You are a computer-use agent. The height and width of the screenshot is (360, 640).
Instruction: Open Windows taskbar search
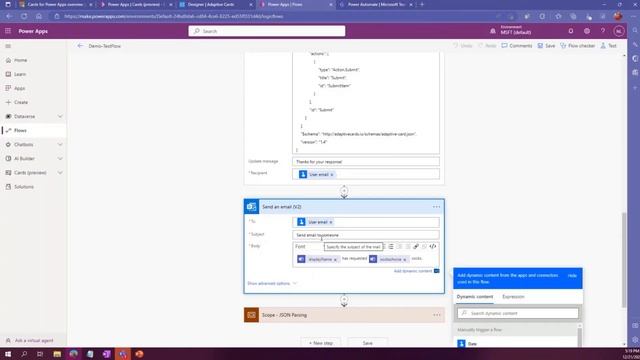pyautogui.click(x=24, y=354)
